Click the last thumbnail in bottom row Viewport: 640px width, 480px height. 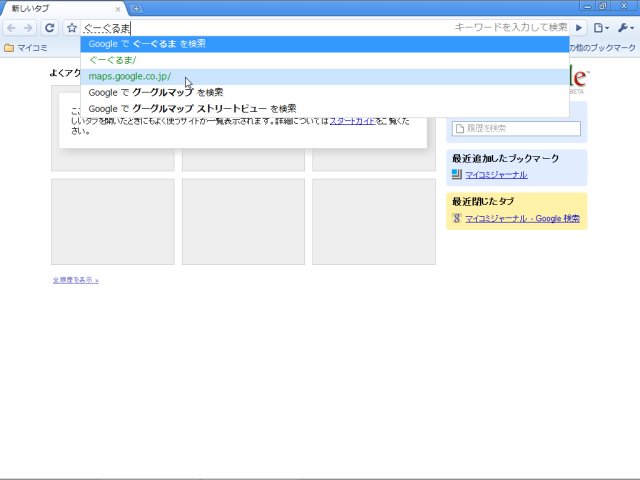(374, 222)
